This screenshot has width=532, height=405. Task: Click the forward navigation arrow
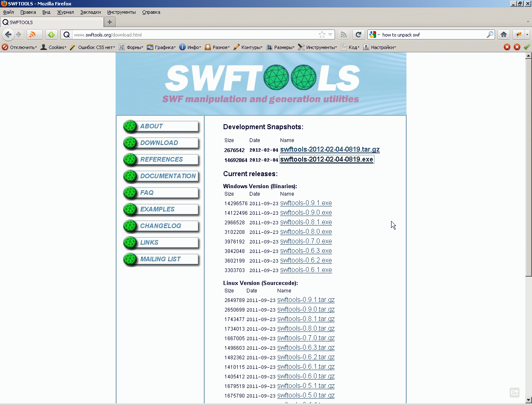coord(19,34)
